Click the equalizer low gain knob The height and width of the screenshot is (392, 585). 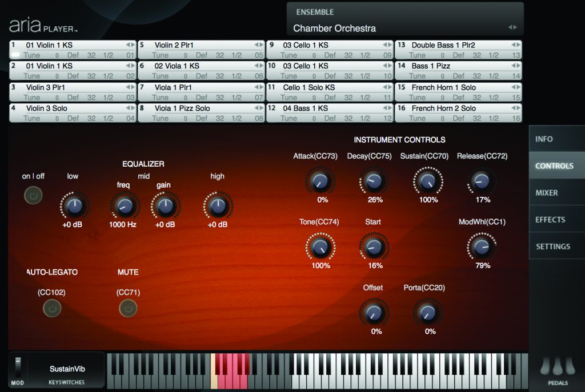click(75, 205)
